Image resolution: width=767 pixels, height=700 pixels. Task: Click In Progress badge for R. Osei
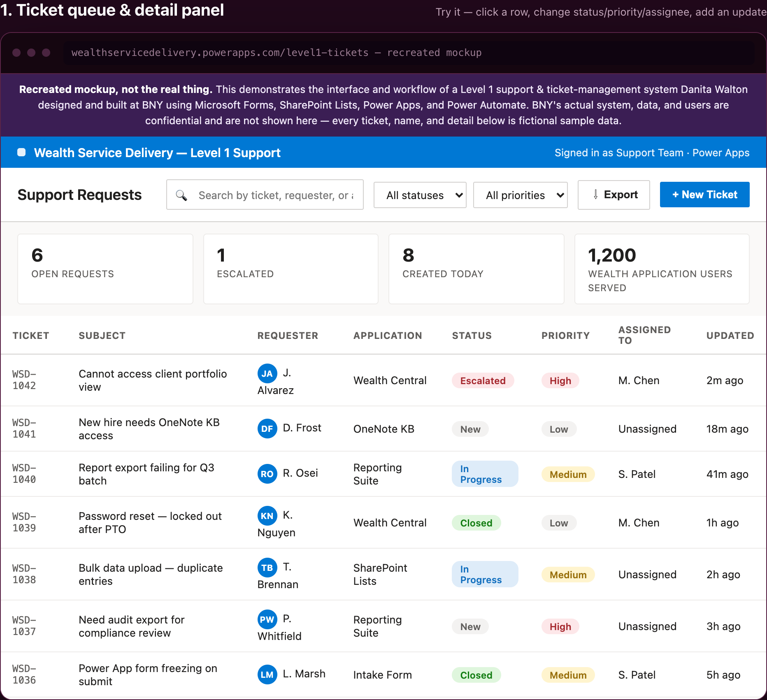485,474
